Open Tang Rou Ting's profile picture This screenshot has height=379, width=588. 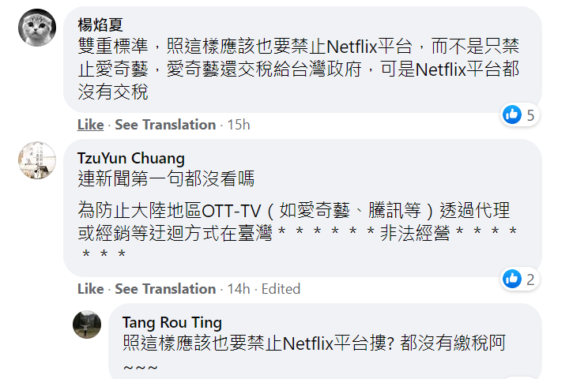[x=87, y=325]
